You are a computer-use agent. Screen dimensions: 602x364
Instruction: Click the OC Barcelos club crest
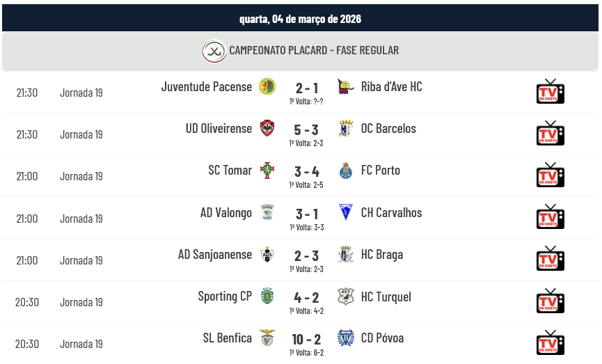[346, 128]
